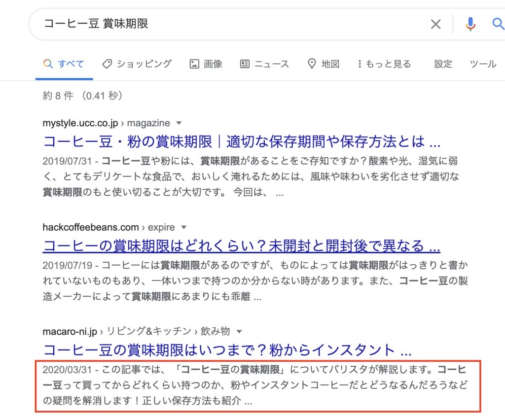
Task: Click the magnifying glass search icon
Action: 498,23
